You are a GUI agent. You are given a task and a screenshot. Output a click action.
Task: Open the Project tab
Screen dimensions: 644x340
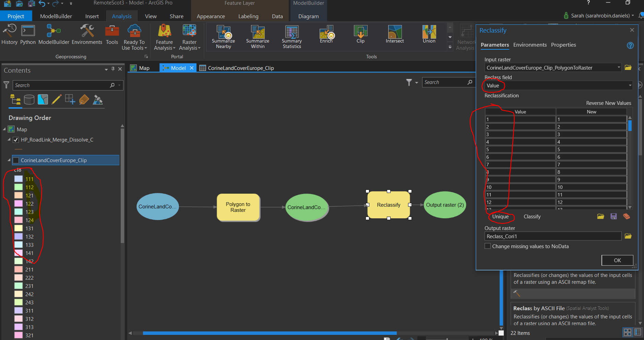(x=16, y=16)
